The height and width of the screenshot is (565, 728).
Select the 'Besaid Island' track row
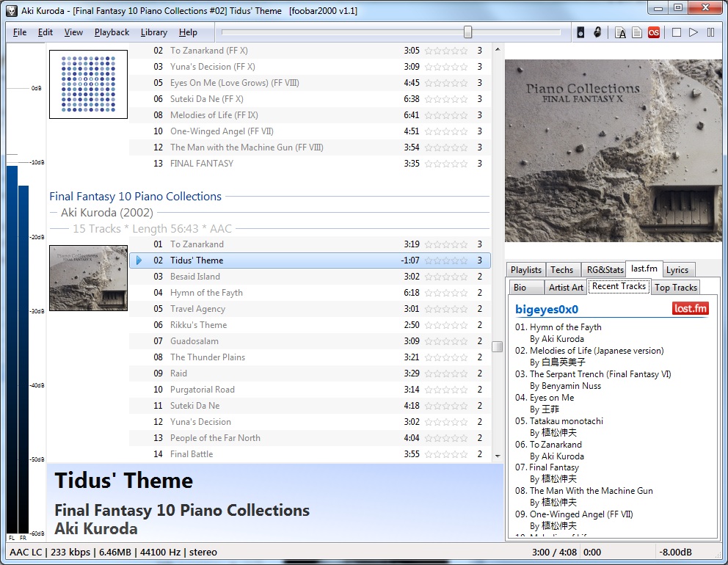[310, 277]
